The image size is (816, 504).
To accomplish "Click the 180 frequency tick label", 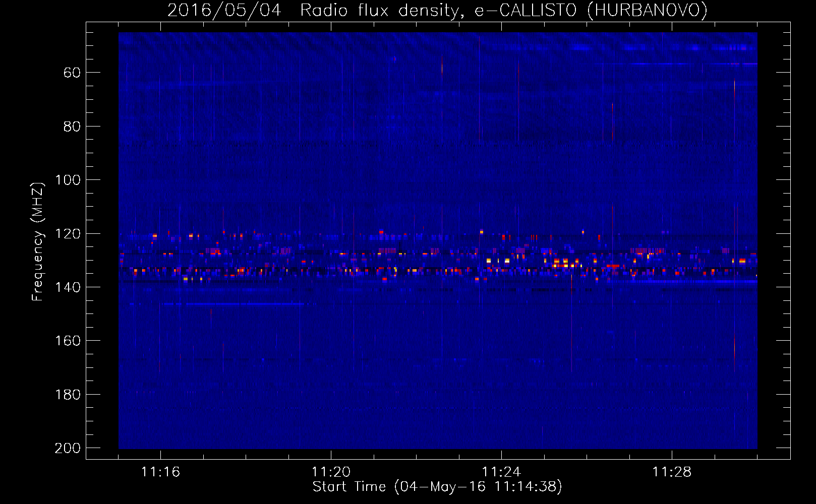I will click(68, 395).
